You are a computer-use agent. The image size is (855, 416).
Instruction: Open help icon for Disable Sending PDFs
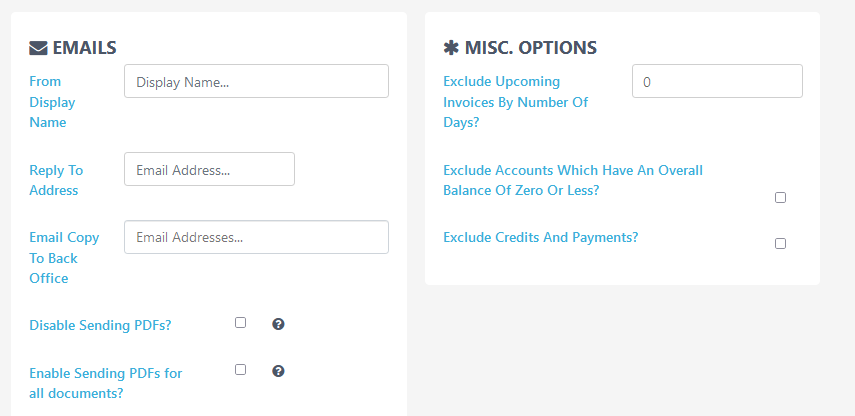[x=278, y=324]
